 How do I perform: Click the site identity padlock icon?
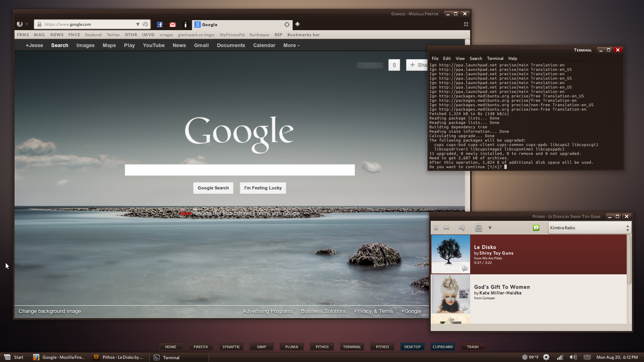(39, 24)
